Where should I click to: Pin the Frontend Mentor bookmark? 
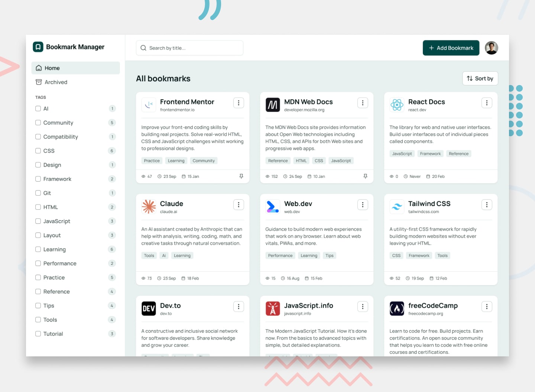(x=241, y=176)
